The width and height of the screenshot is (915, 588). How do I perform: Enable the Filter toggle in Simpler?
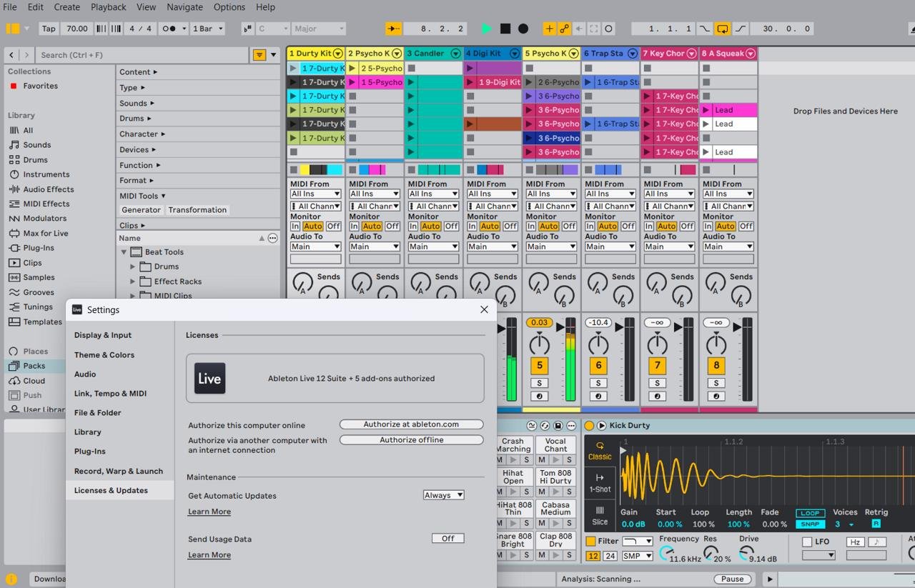(590, 542)
